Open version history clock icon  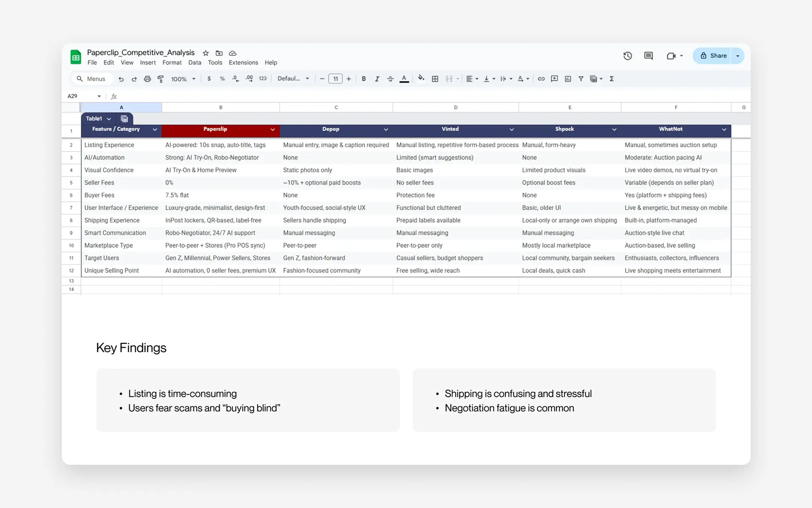tap(628, 56)
